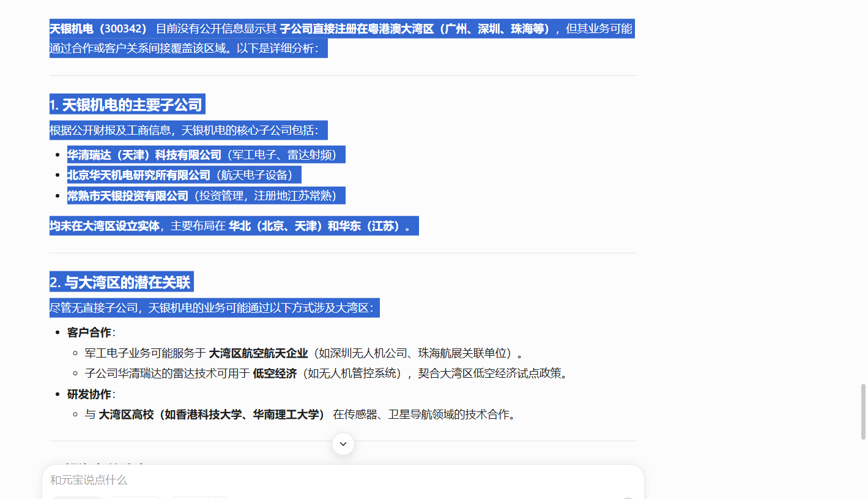Click the bullet '常熟市天银投资有限公司'
The image size is (868, 499).
(x=128, y=196)
